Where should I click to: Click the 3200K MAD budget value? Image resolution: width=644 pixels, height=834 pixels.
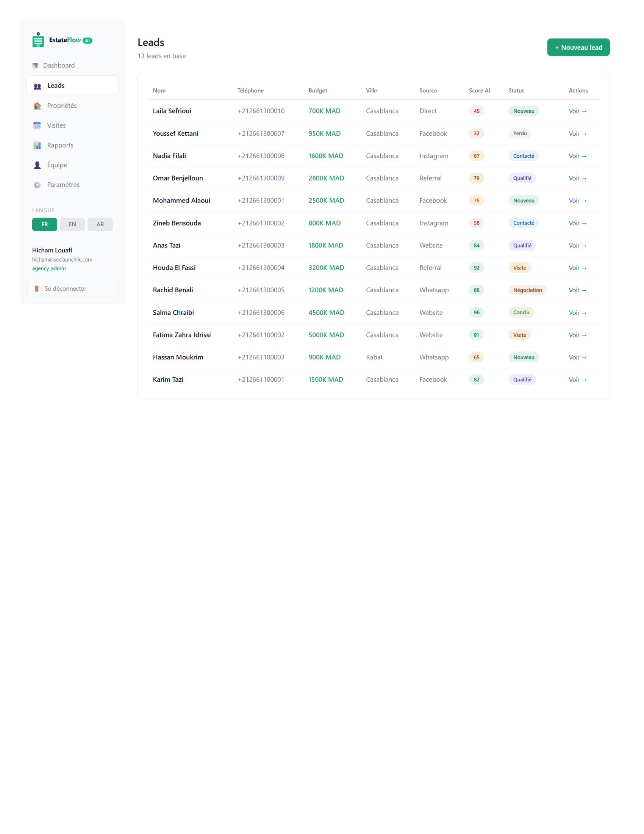tap(326, 268)
